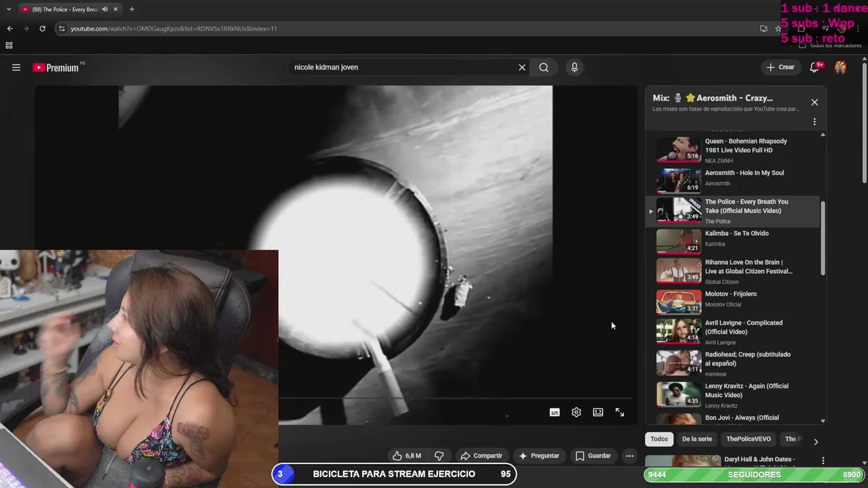
Task: Switch to theater mode view
Action: (598, 412)
